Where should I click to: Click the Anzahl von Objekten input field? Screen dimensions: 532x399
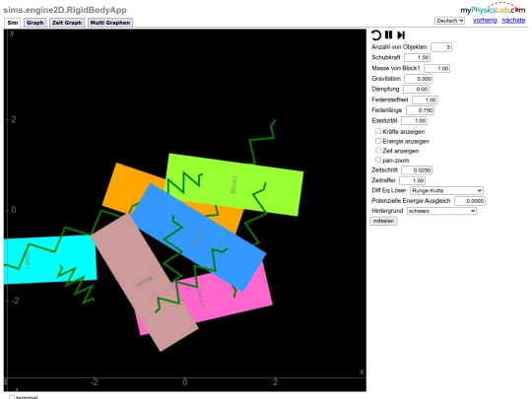[441, 47]
